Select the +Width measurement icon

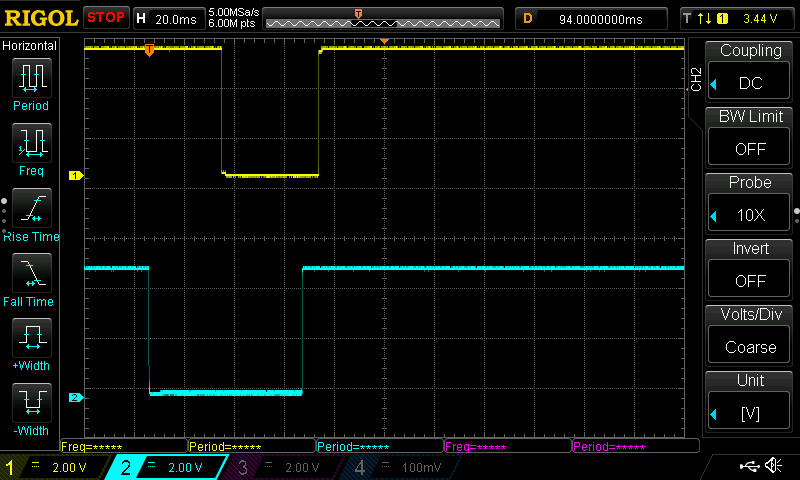click(31, 338)
